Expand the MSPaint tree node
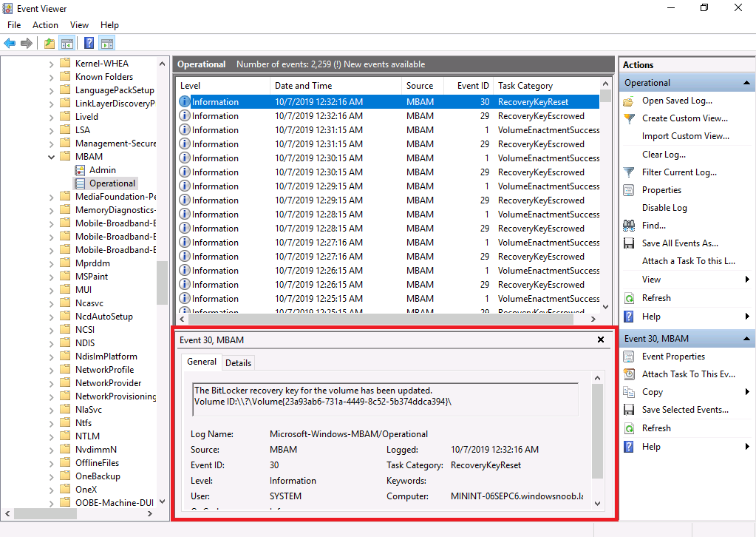Image resolution: width=756 pixels, height=537 pixels. (51, 277)
